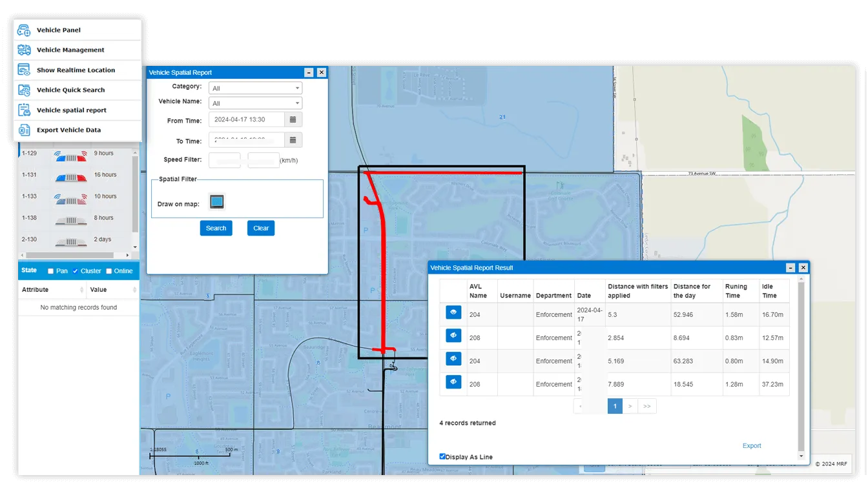Screen dimensions: 868x497
Task: Click the vehicle list scroll-down arrow
Action: pyautogui.click(x=135, y=247)
